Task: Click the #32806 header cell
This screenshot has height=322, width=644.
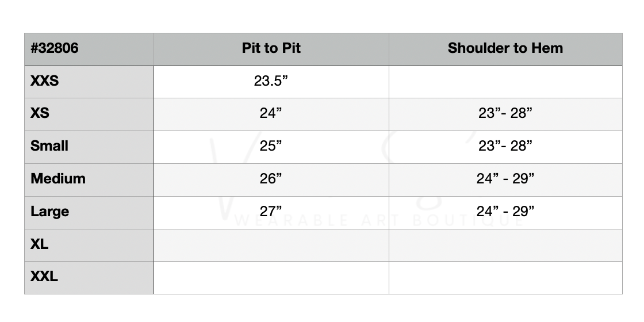Action: pos(55,48)
